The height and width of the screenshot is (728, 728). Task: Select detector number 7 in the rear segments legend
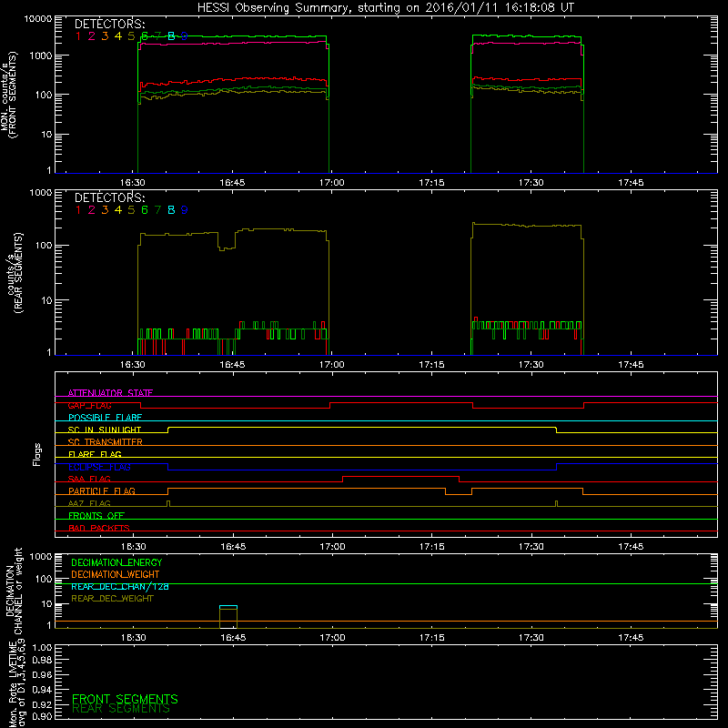(x=157, y=210)
